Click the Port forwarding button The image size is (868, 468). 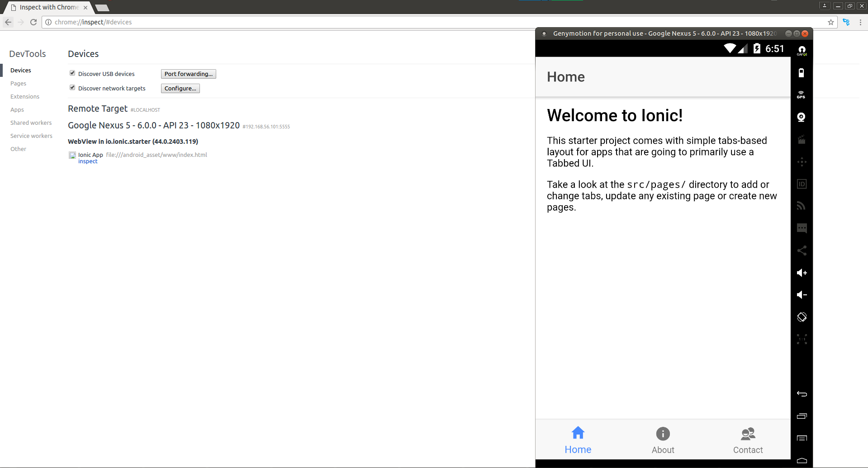[189, 74]
